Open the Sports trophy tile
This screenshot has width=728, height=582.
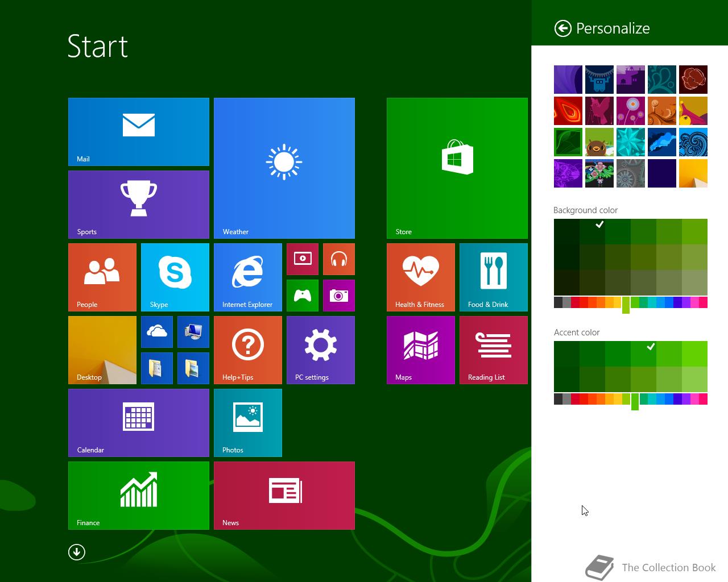point(139,205)
